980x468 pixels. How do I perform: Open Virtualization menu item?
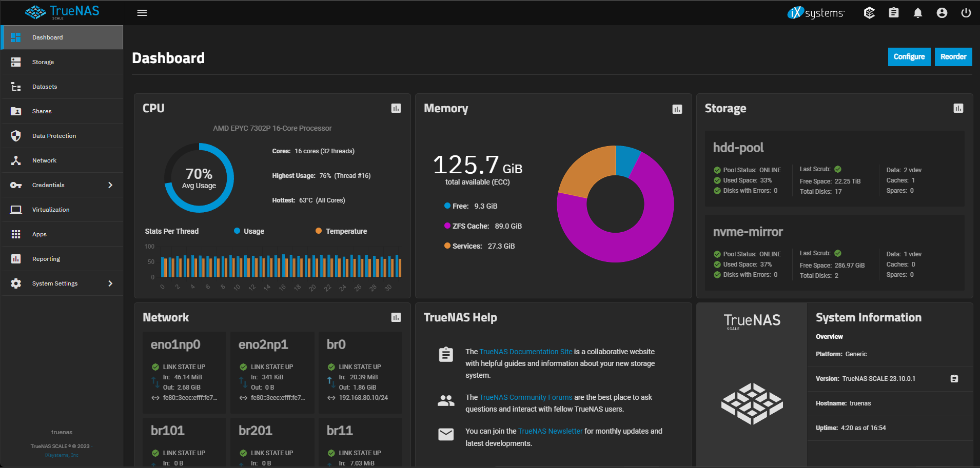62,210
